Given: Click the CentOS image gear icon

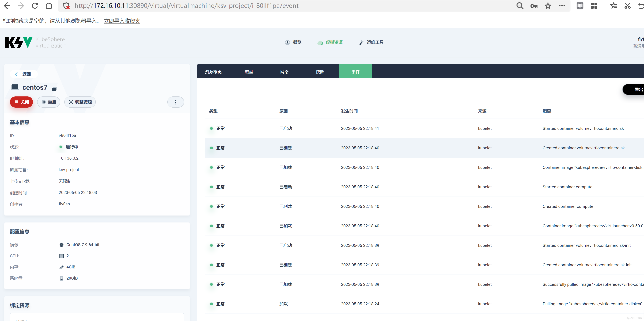Looking at the screenshot, I should click(x=62, y=245).
